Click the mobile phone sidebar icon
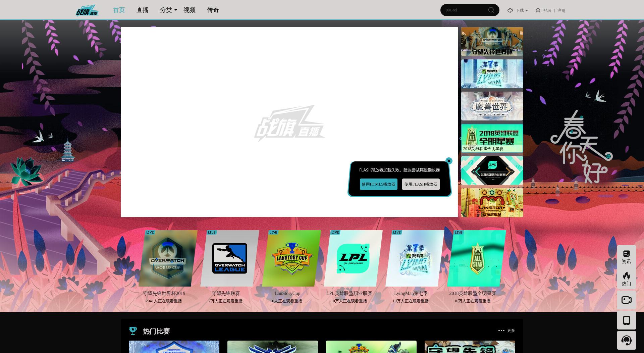 pyautogui.click(x=626, y=320)
